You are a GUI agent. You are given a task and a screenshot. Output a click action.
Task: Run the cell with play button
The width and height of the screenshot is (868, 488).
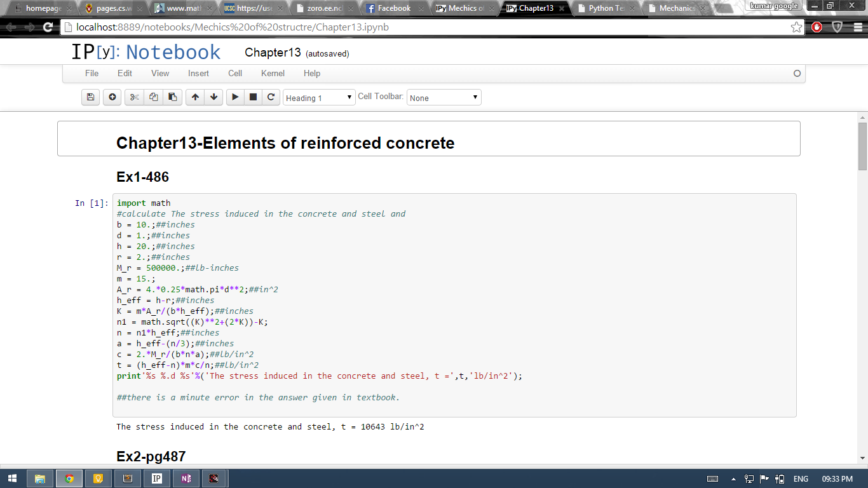pos(235,97)
